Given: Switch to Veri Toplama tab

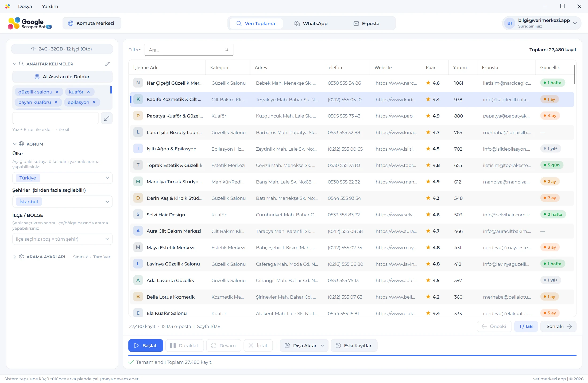Looking at the screenshot, I should tap(256, 24).
